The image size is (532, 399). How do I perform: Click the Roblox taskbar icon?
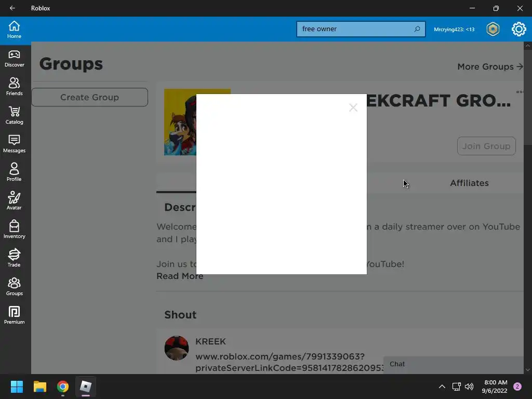(86, 387)
